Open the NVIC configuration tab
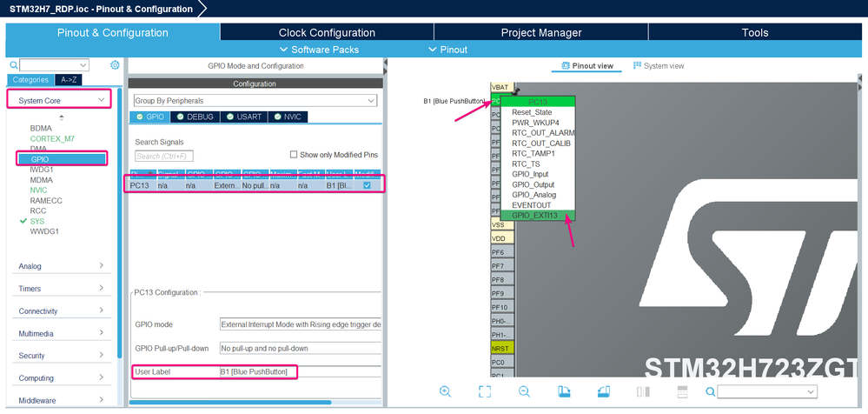Viewport: 868px width, 414px height. [288, 117]
